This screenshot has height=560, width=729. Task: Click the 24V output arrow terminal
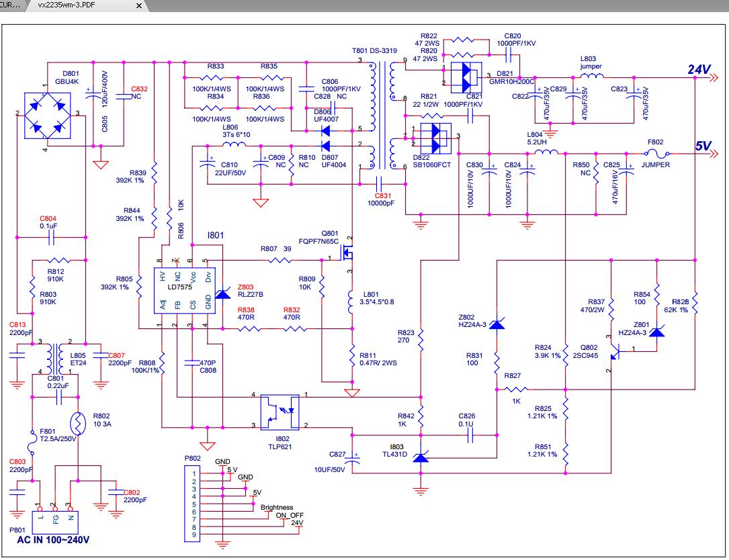click(x=714, y=78)
